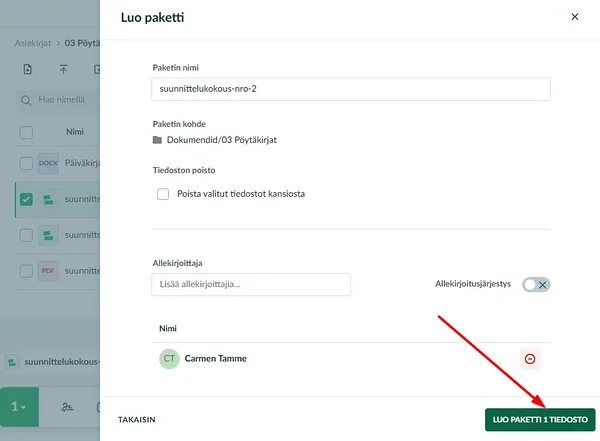Tick the Päiväkirja DOCX row checkbox
This screenshot has height=441, width=600.
coord(27,164)
